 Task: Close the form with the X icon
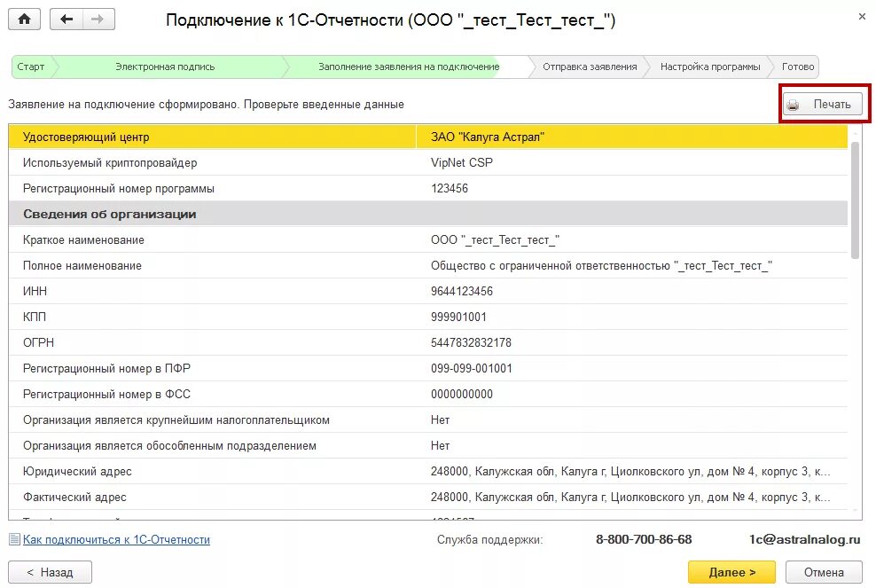pos(862,16)
